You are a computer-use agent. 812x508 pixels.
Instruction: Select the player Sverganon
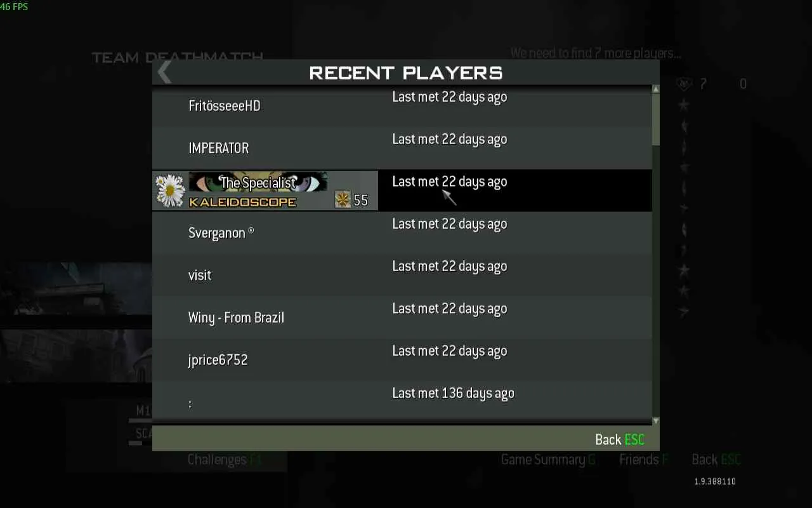[x=402, y=232]
